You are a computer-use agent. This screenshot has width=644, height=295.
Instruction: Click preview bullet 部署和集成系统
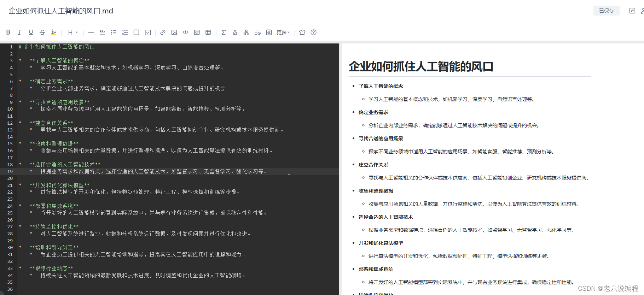[x=376, y=269]
